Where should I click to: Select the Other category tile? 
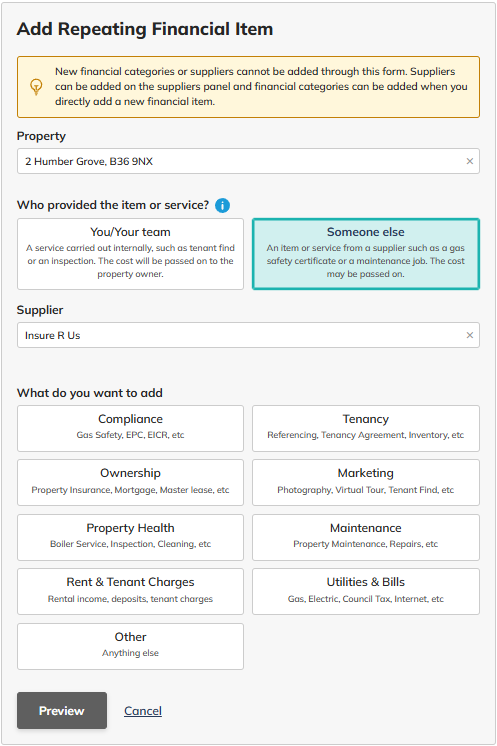pos(130,647)
